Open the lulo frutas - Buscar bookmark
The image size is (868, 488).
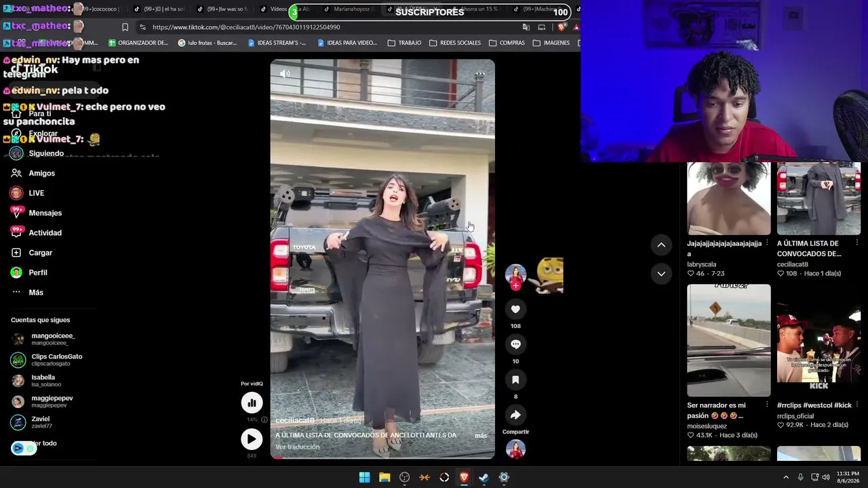click(208, 43)
